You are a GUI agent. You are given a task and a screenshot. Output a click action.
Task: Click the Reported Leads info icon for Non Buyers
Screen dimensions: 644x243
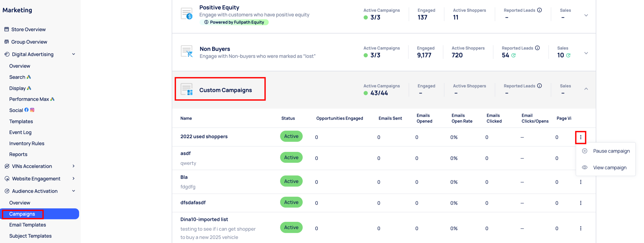coord(537,48)
